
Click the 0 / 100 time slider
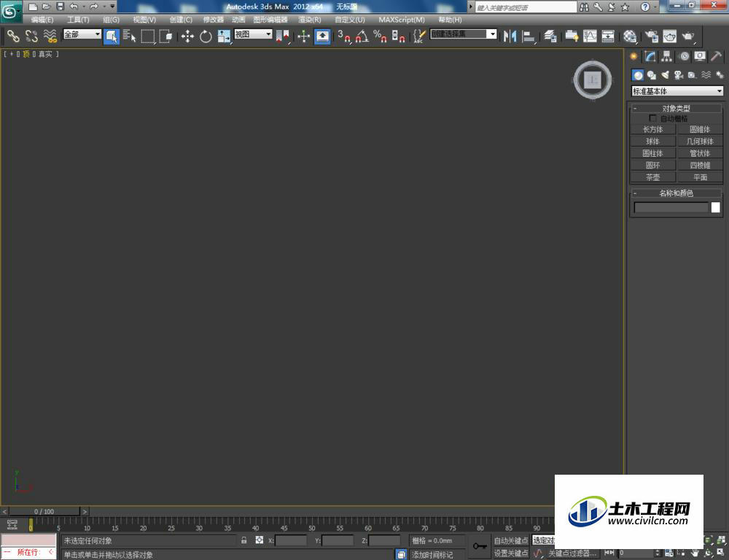[44, 511]
